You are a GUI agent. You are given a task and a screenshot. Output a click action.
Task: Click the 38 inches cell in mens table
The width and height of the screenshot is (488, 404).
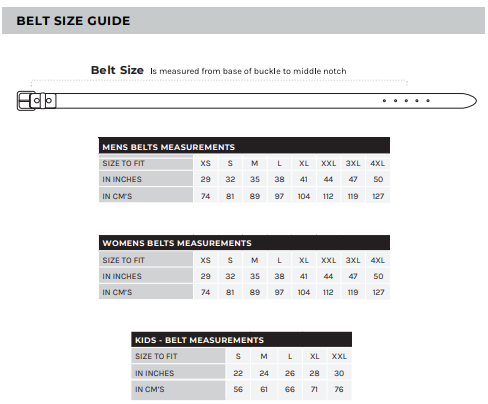click(279, 179)
